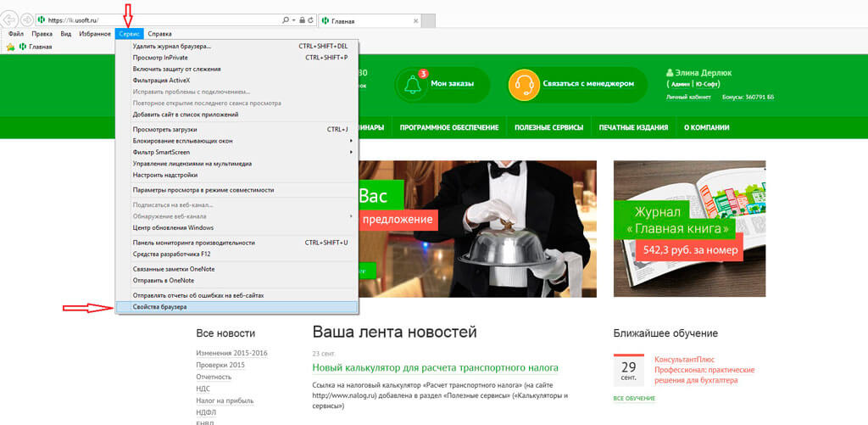Open Проверки 2015 news category
This screenshot has width=868, height=425.
click(x=220, y=365)
